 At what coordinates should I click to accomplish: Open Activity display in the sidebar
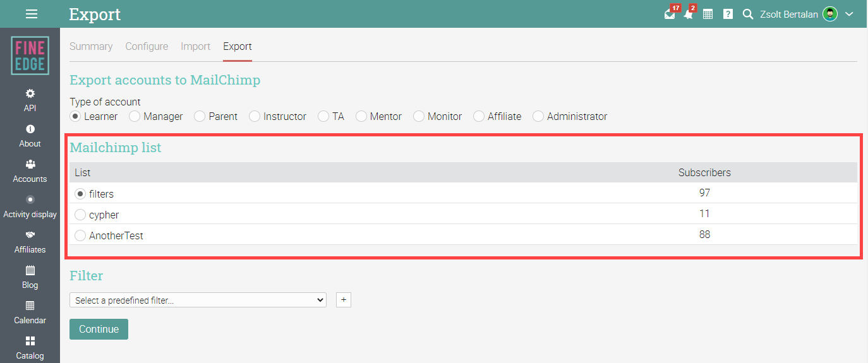(x=30, y=206)
